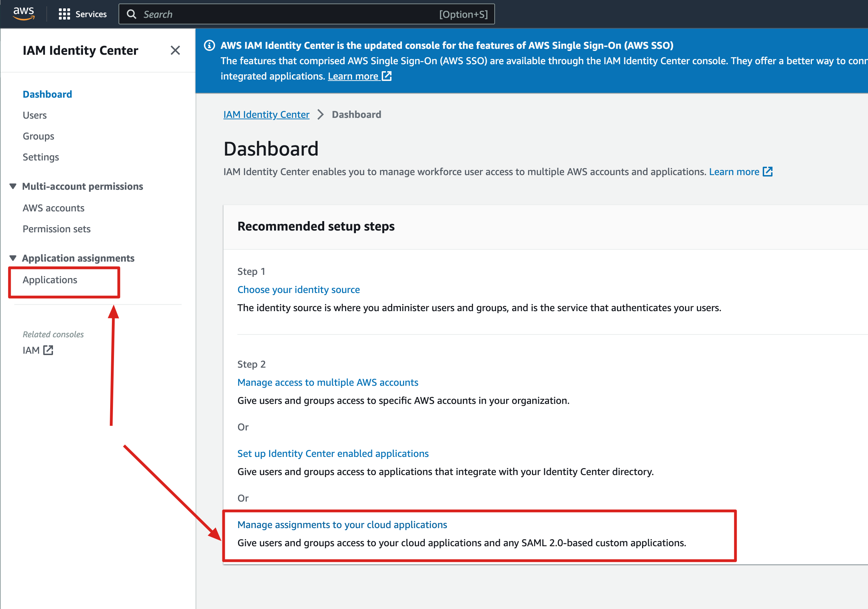
Task: Click the breadcrumb chevron separator
Action: click(321, 114)
